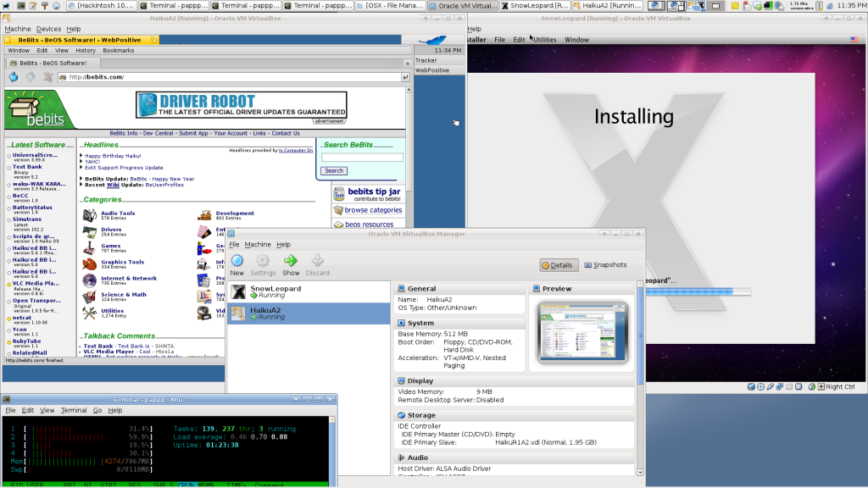The height and width of the screenshot is (488, 868).
Task: Collapse the Display section header
Action: click(515, 381)
